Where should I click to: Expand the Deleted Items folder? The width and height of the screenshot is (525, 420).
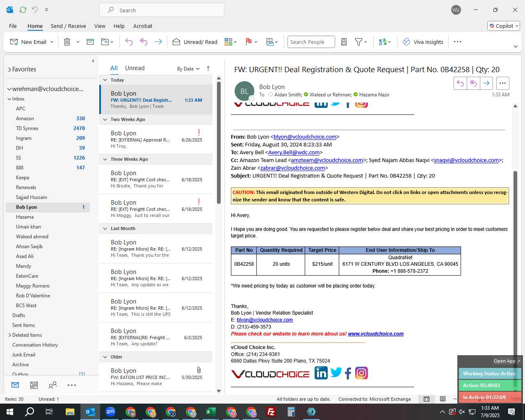[x=9, y=335]
